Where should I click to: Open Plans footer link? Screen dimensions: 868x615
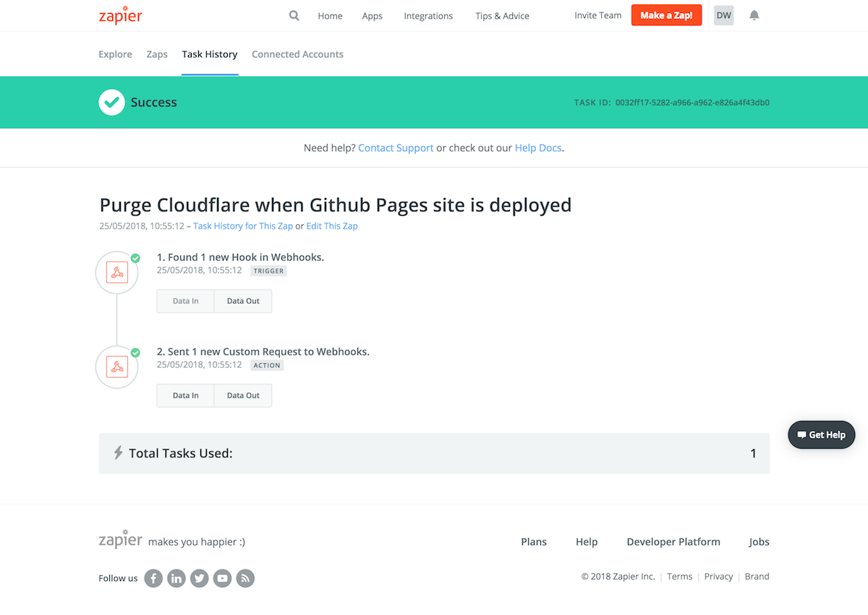534,542
